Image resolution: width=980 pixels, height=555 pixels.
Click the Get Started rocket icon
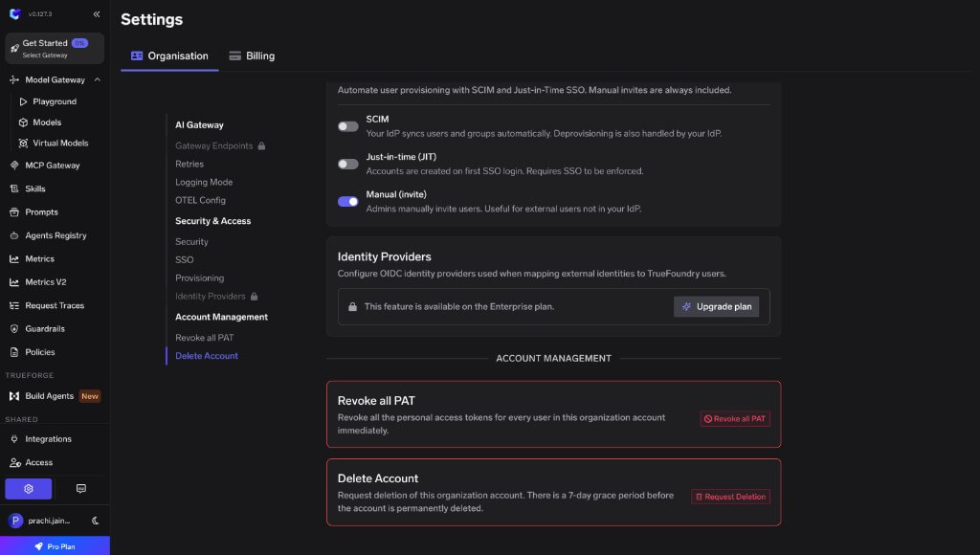tap(15, 48)
